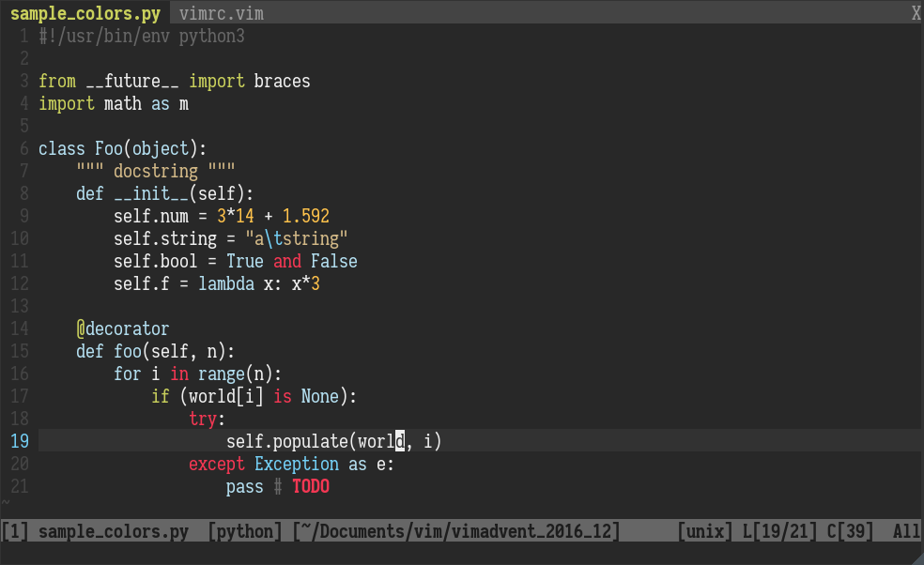The height and width of the screenshot is (565, 924).
Task: Select the sample_colors.py tab
Action: (x=85, y=13)
